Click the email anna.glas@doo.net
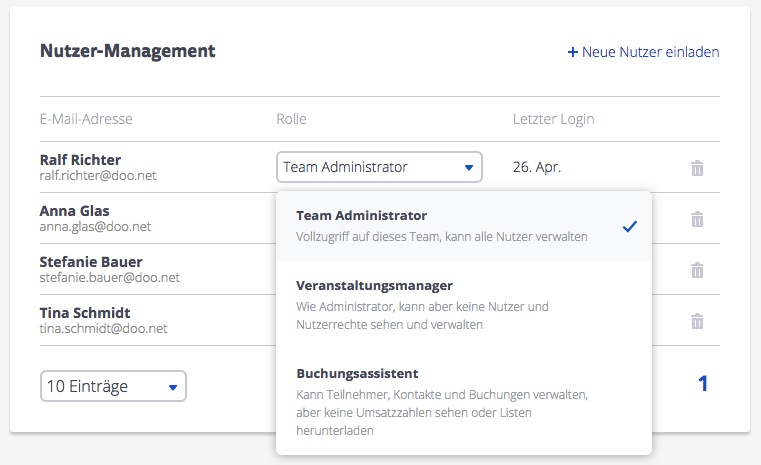The image size is (761, 465). (95, 227)
